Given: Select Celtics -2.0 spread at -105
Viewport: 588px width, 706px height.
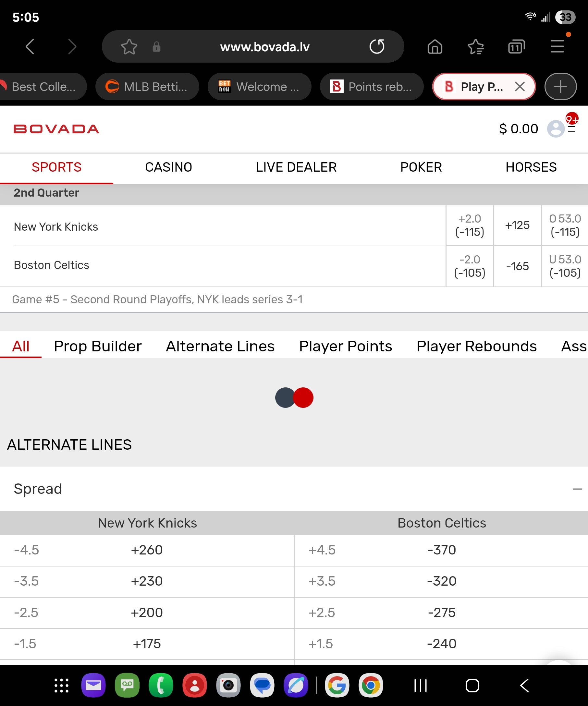Looking at the screenshot, I should click(x=469, y=266).
